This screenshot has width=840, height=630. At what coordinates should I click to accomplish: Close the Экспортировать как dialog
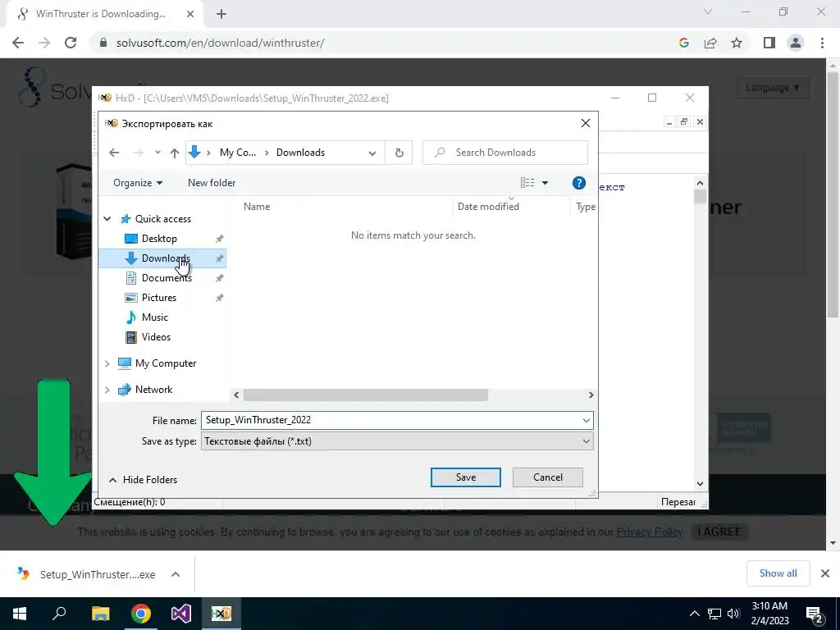[586, 123]
